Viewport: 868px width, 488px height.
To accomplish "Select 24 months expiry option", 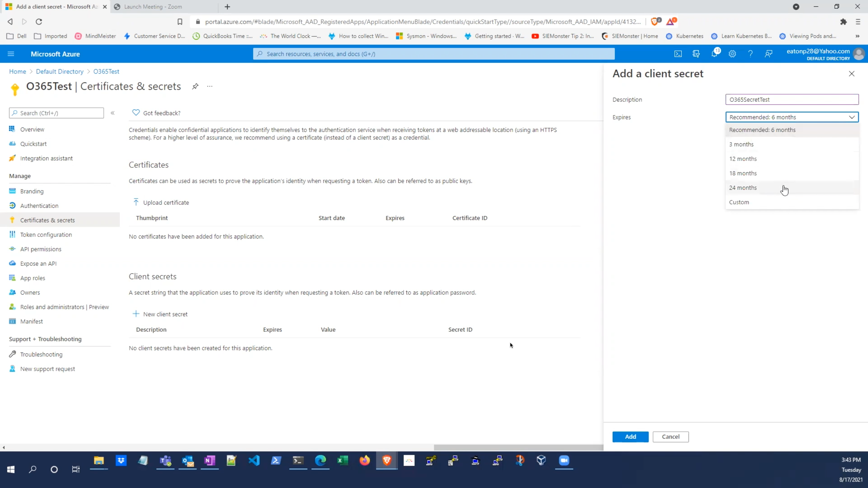I will pyautogui.click(x=743, y=188).
